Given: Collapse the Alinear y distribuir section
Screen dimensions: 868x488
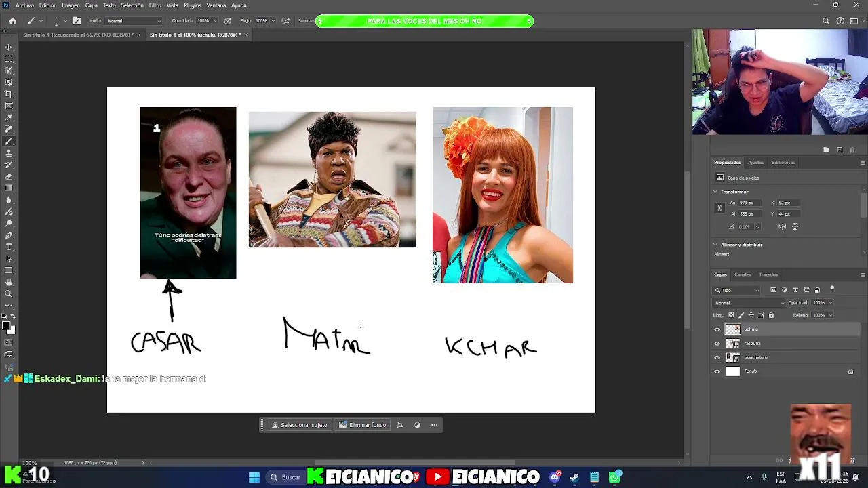Looking at the screenshot, I should [715, 245].
